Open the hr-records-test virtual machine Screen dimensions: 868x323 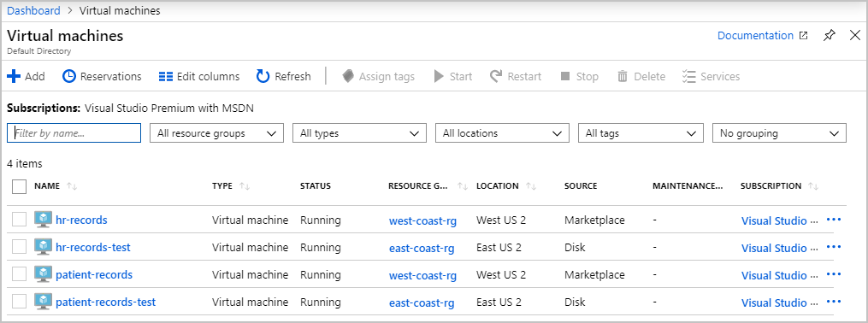(x=93, y=247)
